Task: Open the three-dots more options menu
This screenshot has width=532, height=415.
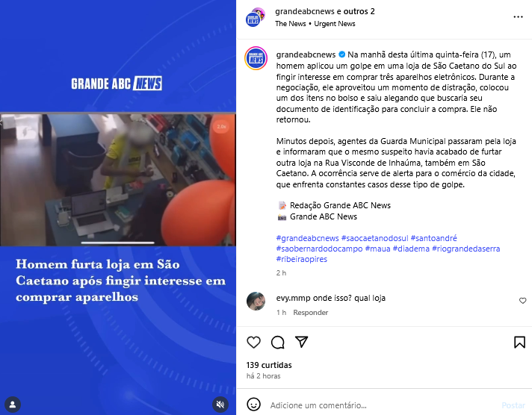Action: [x=518, y=17]
